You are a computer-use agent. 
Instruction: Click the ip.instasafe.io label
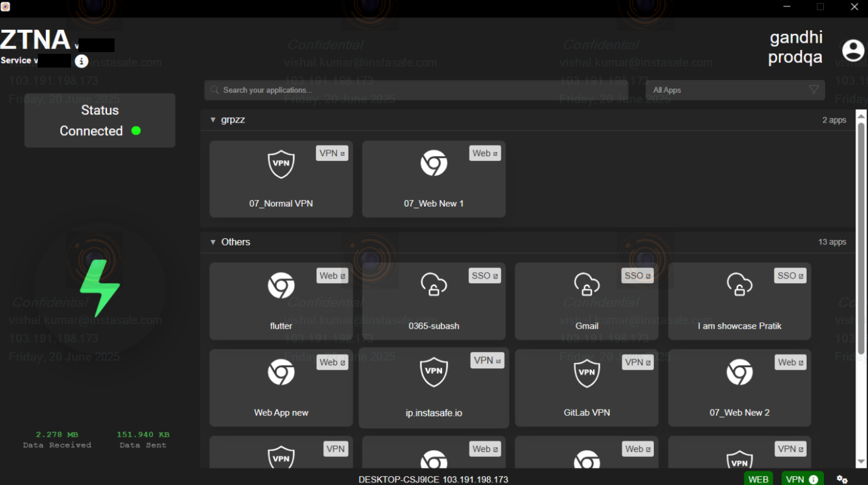click(x=434, y=413)
